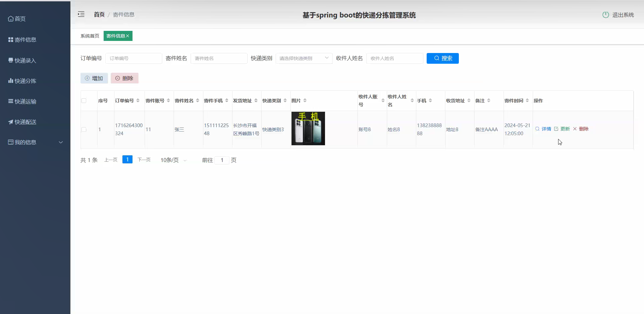Screen dimensions: 644x314
Task: Select 首页 home icon in sidebar
Action: coord(10,19)
